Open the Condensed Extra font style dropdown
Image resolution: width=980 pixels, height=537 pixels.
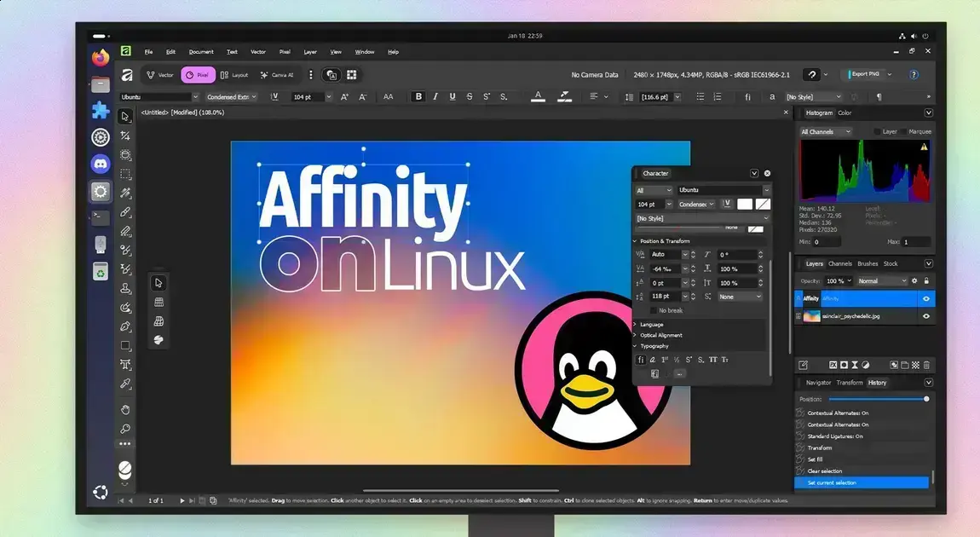coord(231,97)
